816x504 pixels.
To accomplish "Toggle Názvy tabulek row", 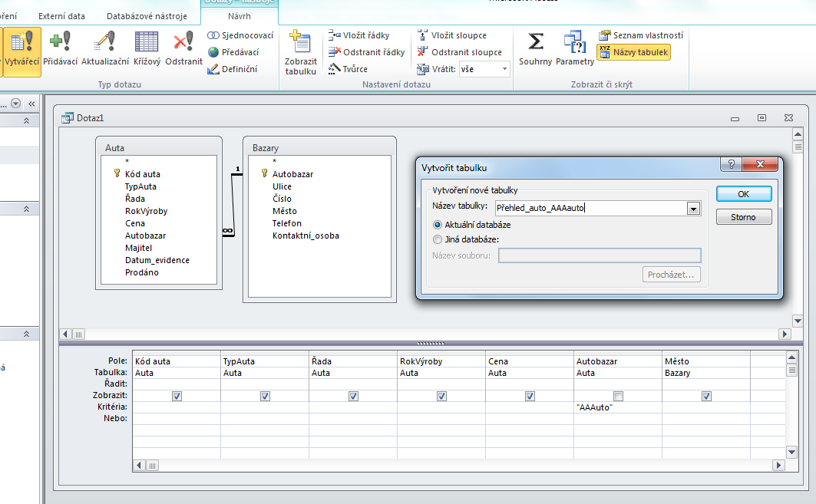I will [633, 52].
